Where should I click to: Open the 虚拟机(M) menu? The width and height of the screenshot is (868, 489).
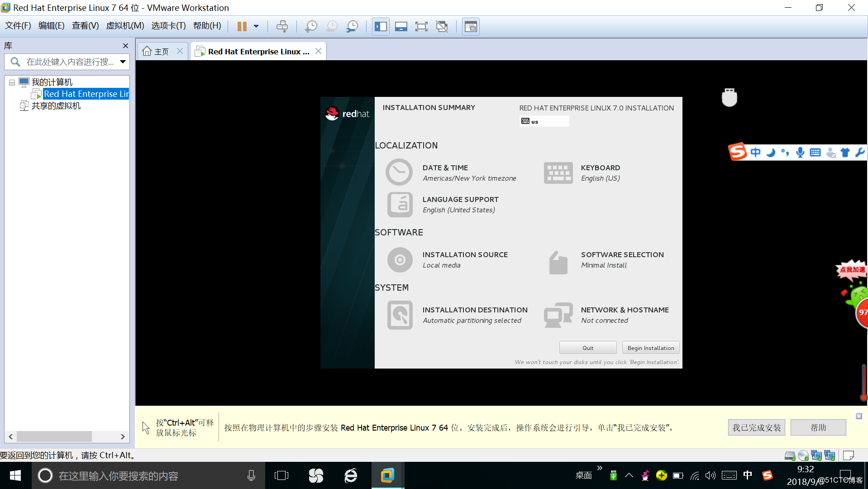(x=125, y=26)
